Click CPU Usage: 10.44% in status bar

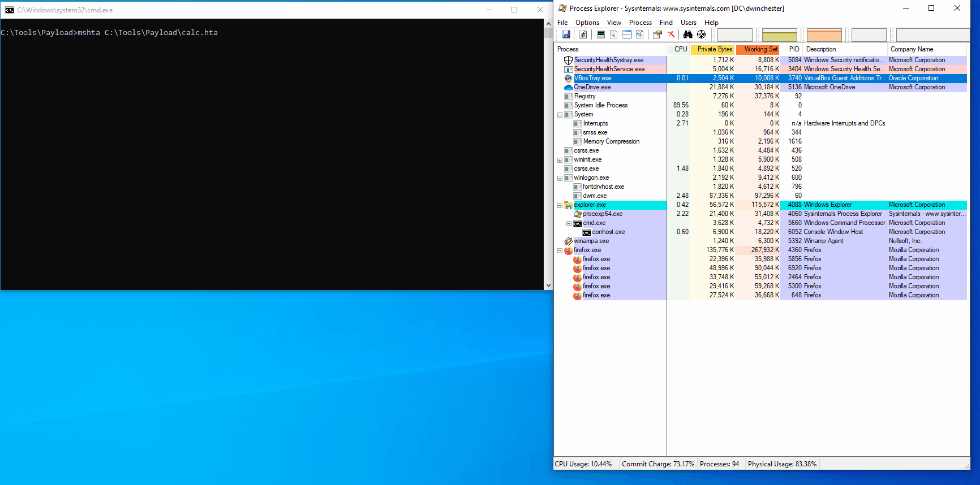[583, 464]
